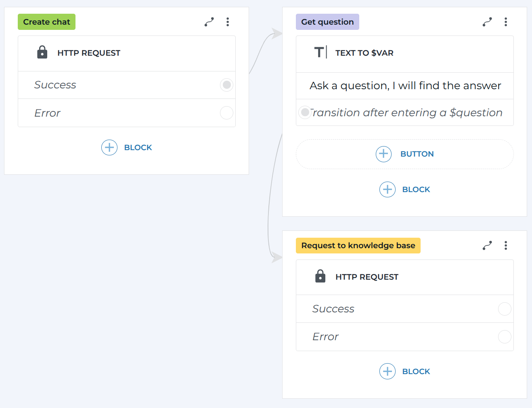The height and width of the screenshot is (408, 532).
Task: Select the Error connector in Create chat
Action: click(226, 113)
